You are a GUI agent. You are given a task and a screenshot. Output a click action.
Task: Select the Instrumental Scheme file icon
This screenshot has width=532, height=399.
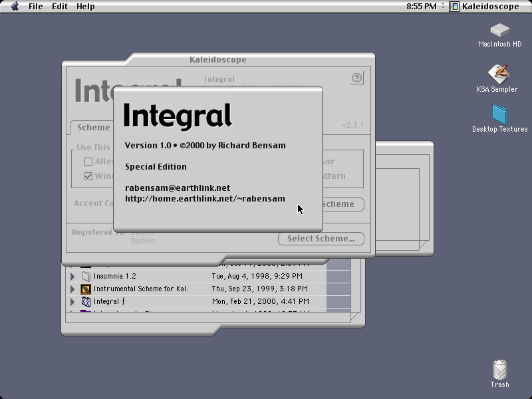[x=86, y=289]
